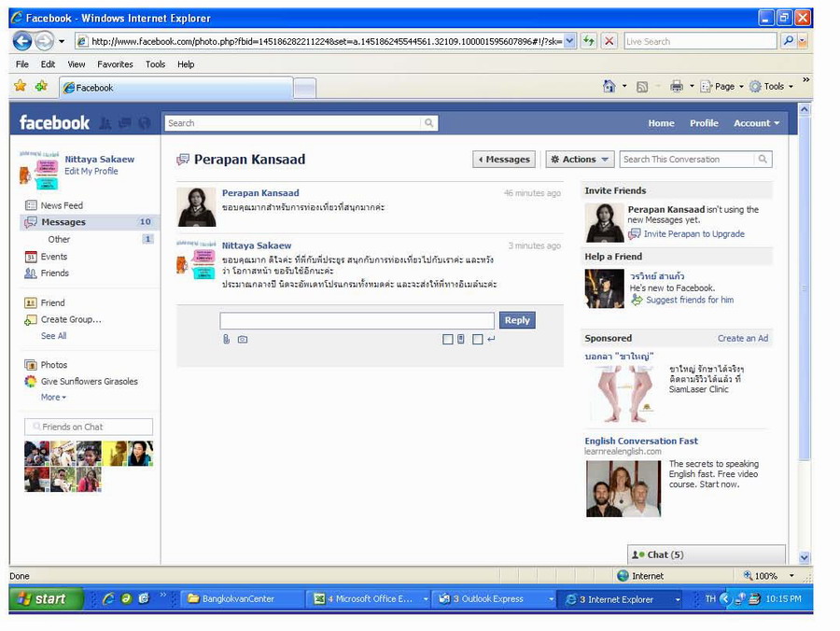Click the Outlook Express taskbar group
This screenshot has width=840, height=631.
(494, 599)
